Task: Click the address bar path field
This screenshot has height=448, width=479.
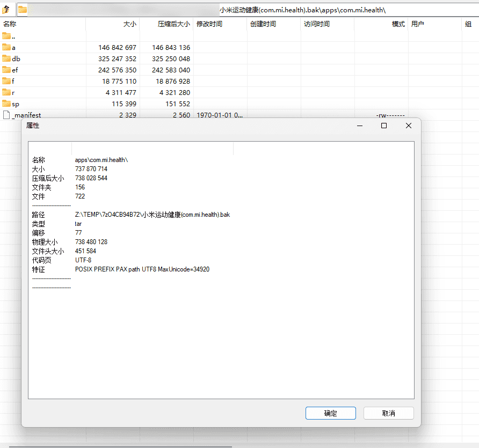Action: pos(322,10)
